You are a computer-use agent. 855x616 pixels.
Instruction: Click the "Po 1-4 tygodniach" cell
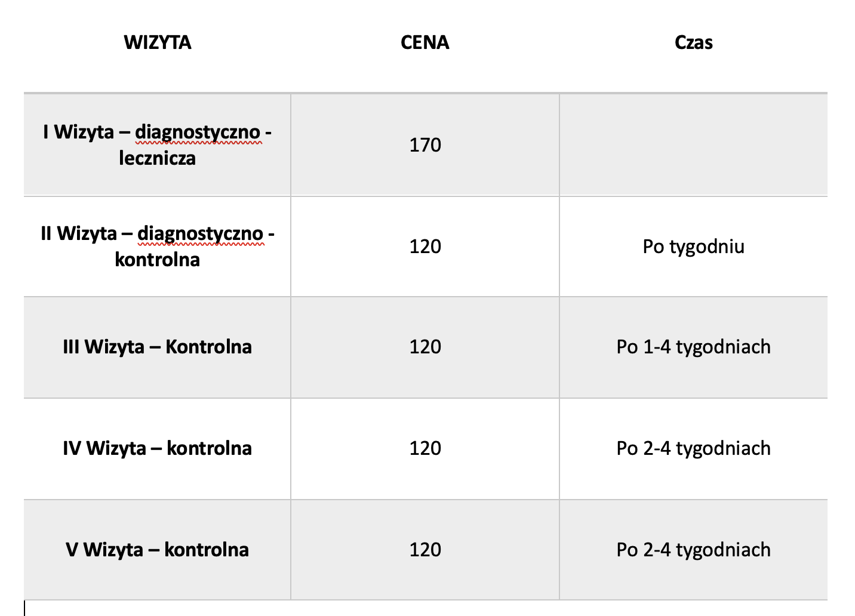pyautogui.click(x=693, y=347)
